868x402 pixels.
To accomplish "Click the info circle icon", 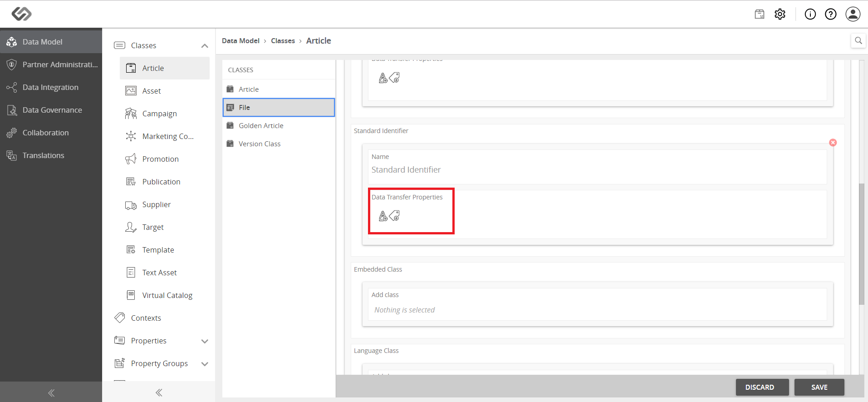I will (x=810, y=14).
